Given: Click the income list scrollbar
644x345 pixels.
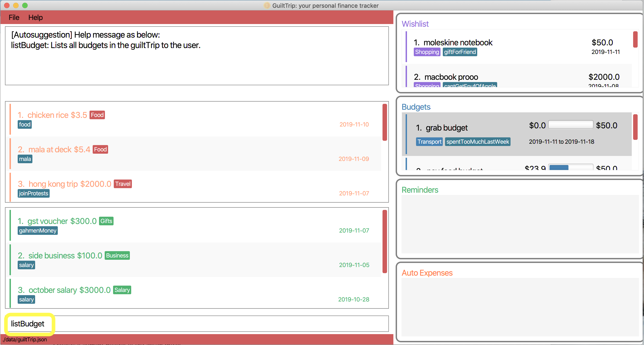Looking at the screenshot, I should 385,241.
